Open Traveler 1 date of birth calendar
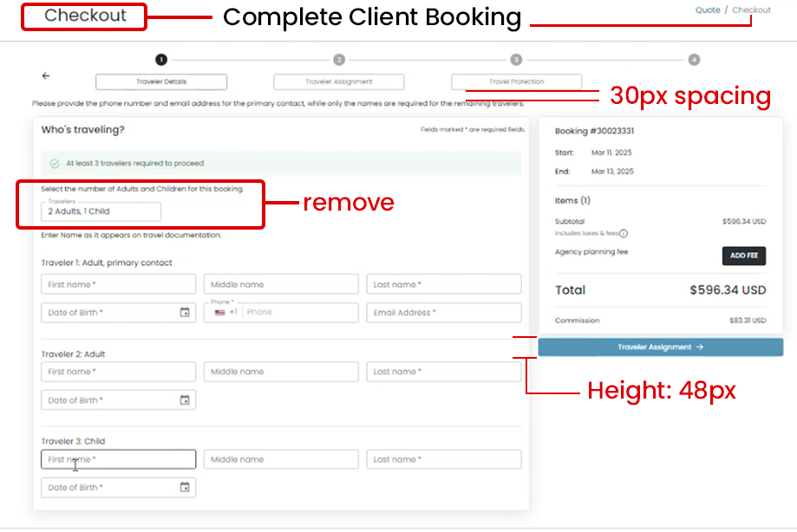Image resolution: width=797 pixels, height=532 pixels. 185,313
